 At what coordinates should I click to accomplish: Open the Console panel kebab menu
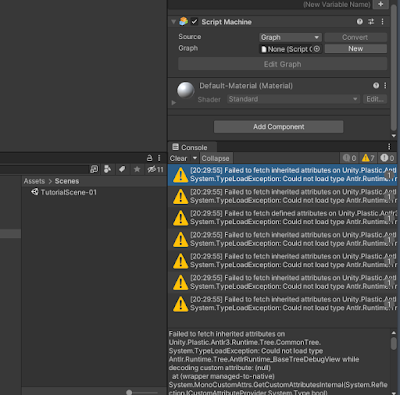click(389, 147)
